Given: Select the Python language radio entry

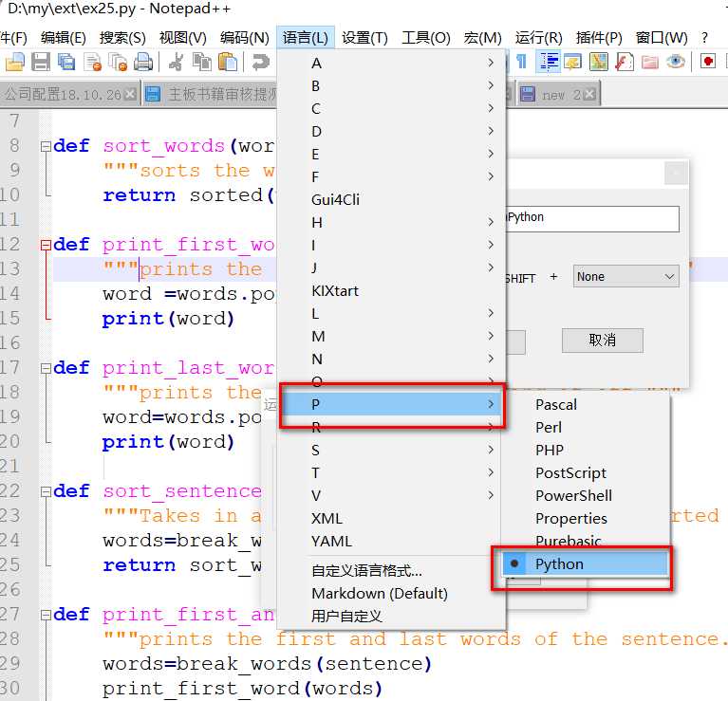Looking at the screenshot, I should pyautogui.click(x=585, y=563).
